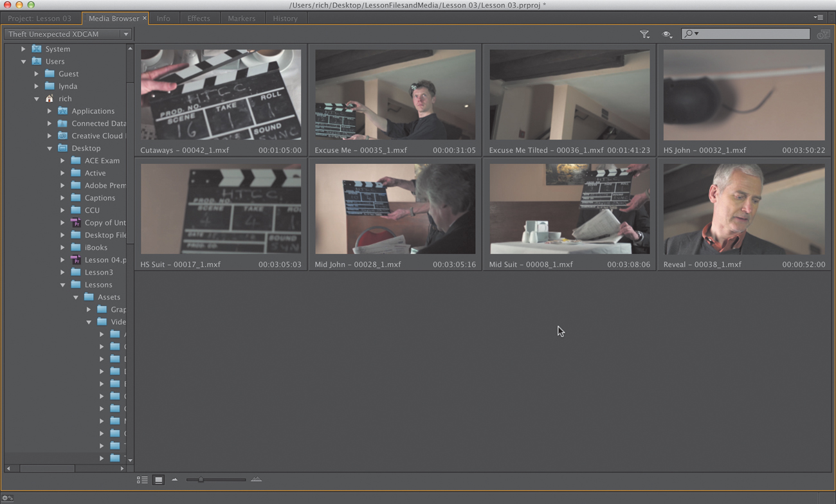The image size is (836, 504).
Task: Select the Cutaways - 00042_1.mxf thumbnail
Action: [x=221, y=94]
